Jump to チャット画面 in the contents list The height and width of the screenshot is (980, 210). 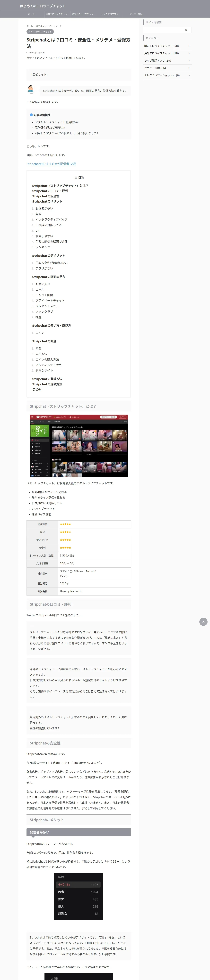click(x=44, y=295)
